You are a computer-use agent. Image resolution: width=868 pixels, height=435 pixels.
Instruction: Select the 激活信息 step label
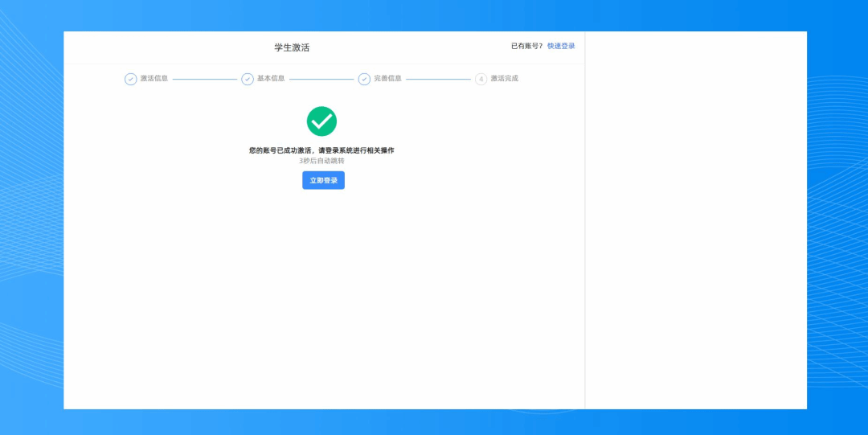pyautogui.click(x=154, y=79)
